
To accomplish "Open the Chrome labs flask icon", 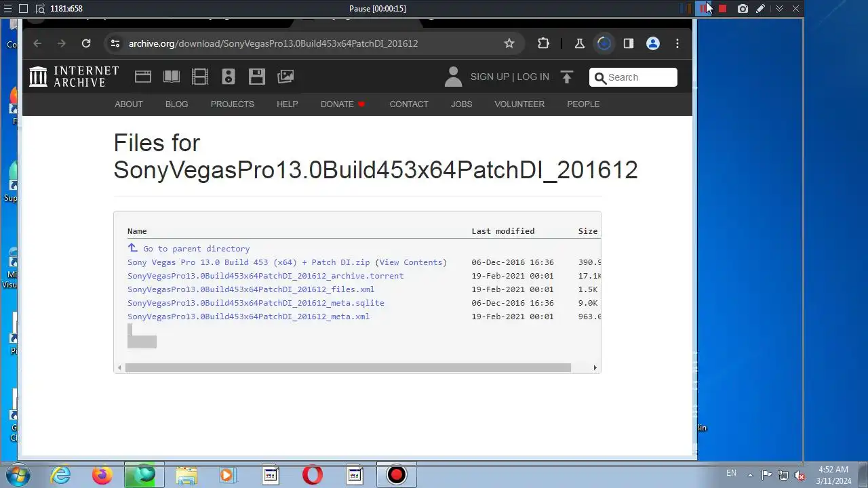I will [x=580, y=43].
